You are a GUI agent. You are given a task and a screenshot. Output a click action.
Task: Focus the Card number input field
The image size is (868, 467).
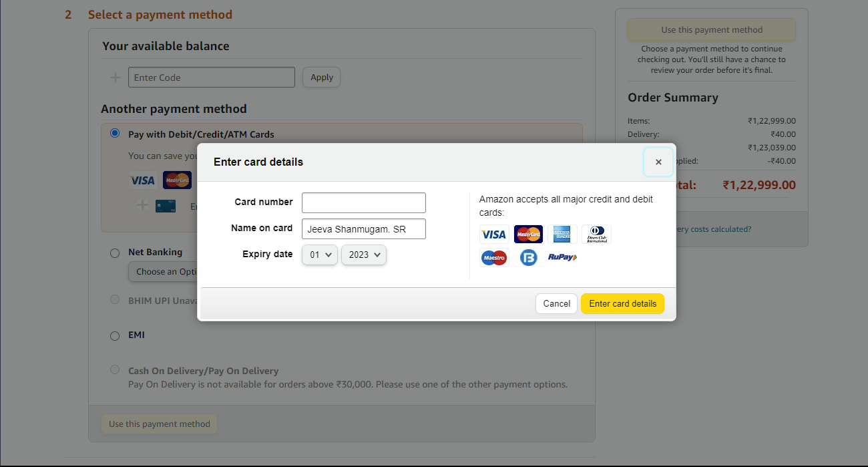pyautogui.click(x=363, y=202)
